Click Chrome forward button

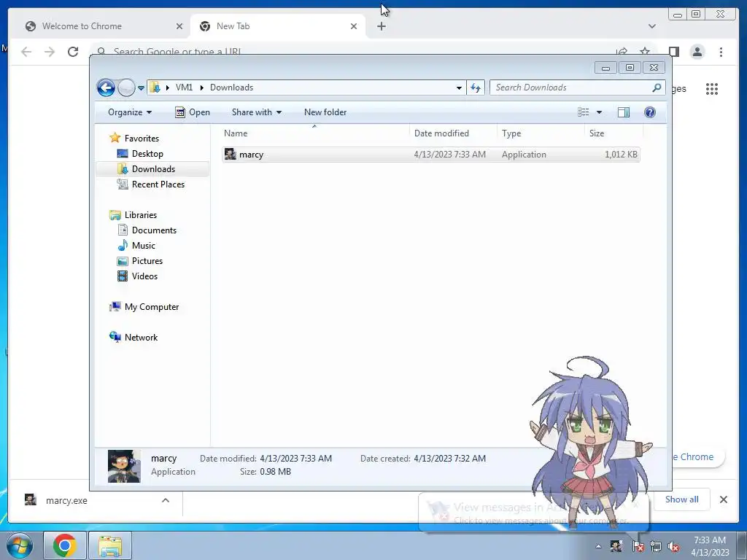pos(50,52)
